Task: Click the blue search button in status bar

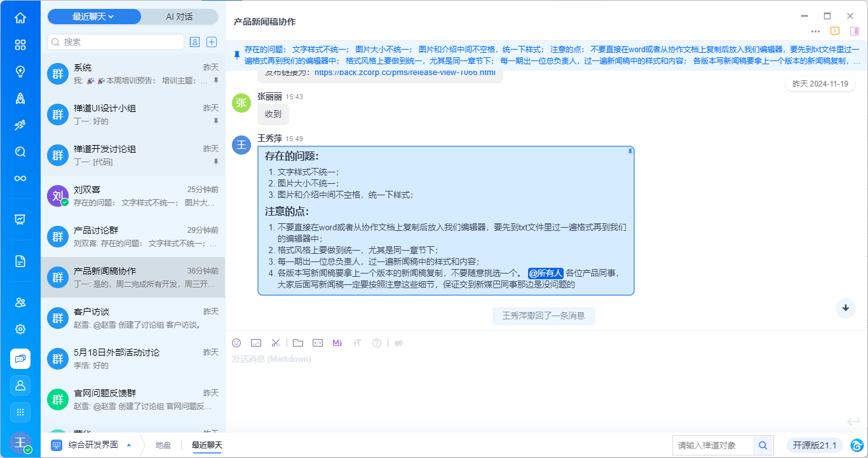Action: [x=763, y=445]
